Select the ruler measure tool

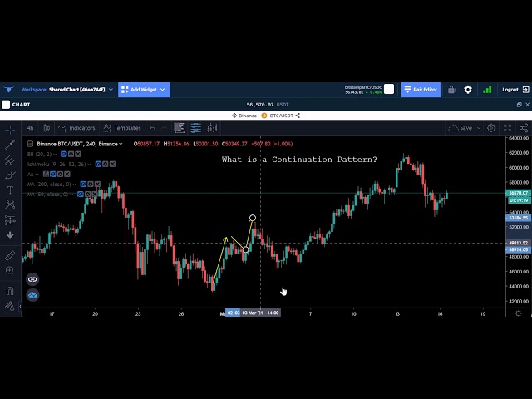10,255
